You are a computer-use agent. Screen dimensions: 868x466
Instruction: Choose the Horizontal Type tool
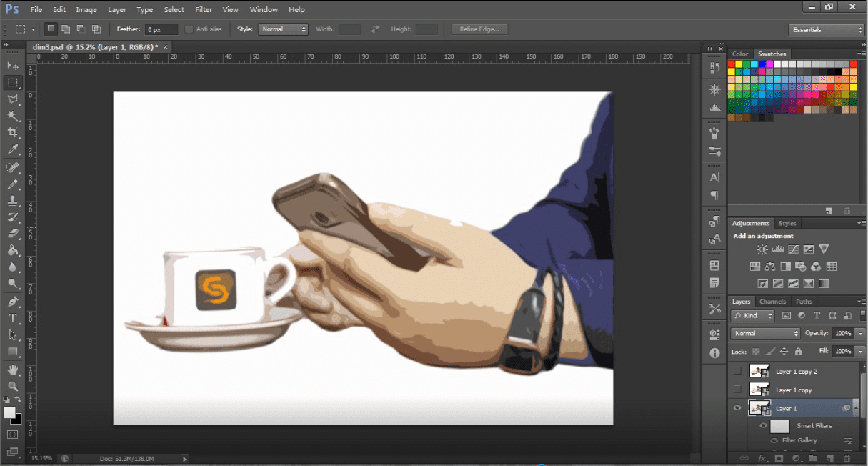pyautogui.click(x=13, y=318)
